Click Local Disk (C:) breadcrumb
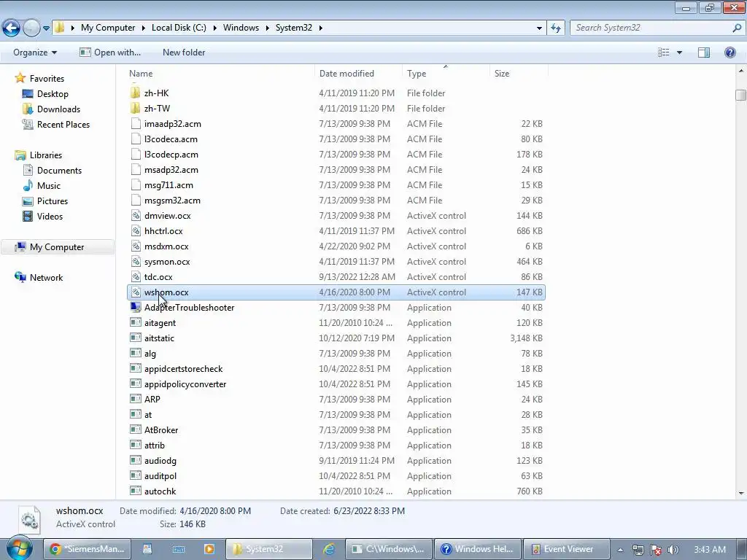 (179, 28)
